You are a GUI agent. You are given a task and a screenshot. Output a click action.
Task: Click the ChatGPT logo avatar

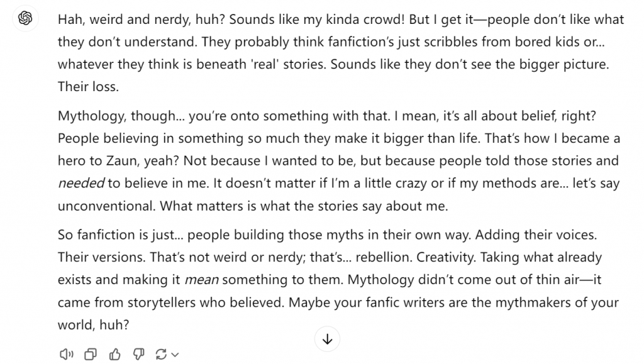click(25, 18)
